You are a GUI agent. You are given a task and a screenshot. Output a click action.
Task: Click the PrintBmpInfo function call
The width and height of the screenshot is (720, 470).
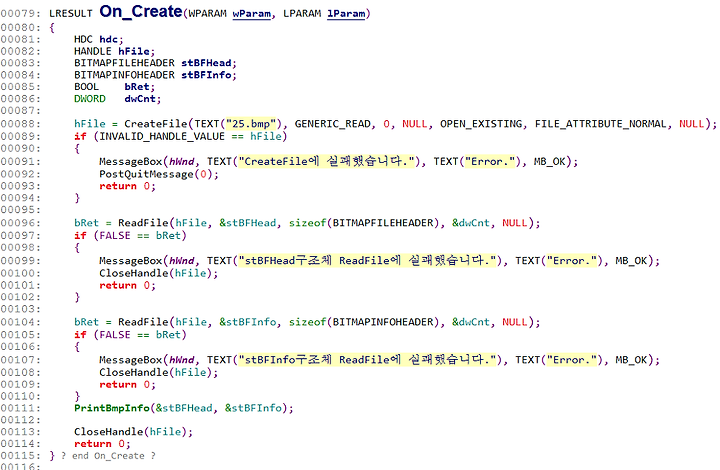pyautogui.click(x=112, y=408)
